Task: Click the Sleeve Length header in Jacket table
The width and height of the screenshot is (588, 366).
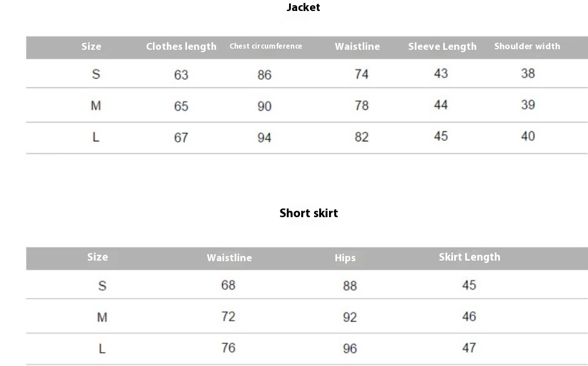Action: click(x=442, y=46)
